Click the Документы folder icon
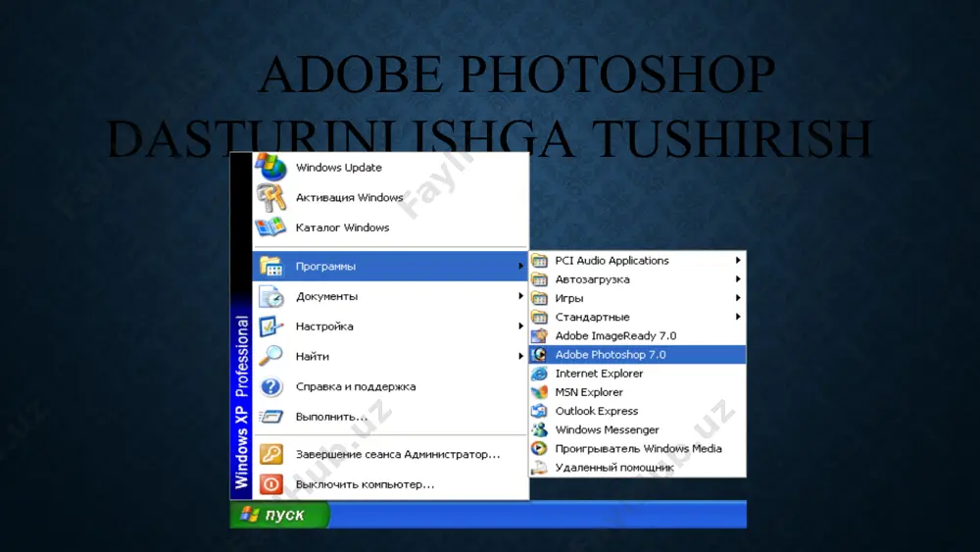980x552 pixels. pyautogui.click(x=270, y=296)
